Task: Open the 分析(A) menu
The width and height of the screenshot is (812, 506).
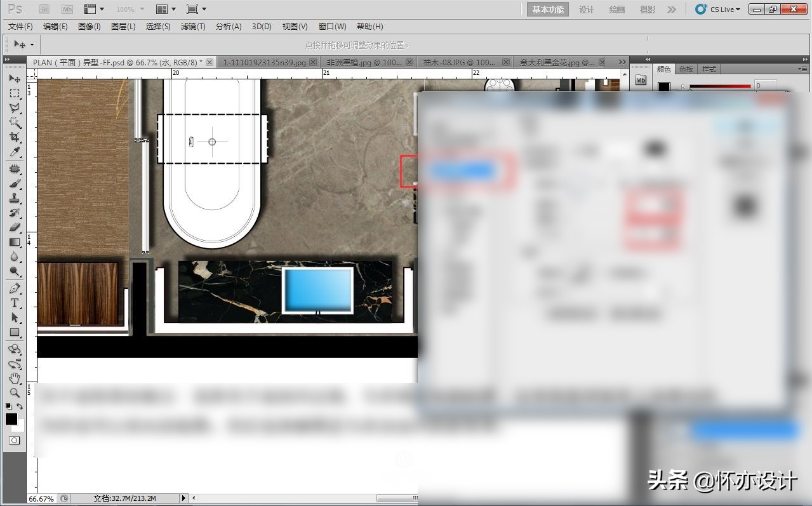Action: pyautogui.click(x=229, y=27)
